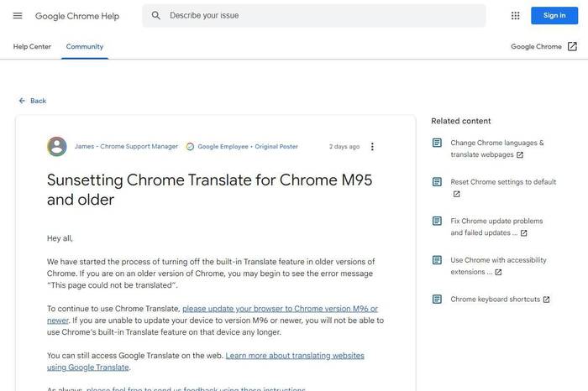
Task: Click 'Google Employee • Original Poster' label
Action: click(x=248, y=147)
